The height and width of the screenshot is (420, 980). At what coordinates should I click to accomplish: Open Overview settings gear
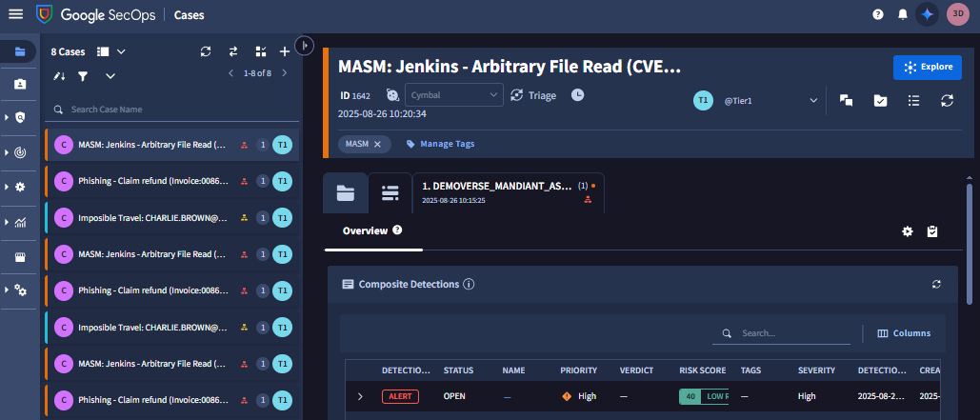click(908, 231)
